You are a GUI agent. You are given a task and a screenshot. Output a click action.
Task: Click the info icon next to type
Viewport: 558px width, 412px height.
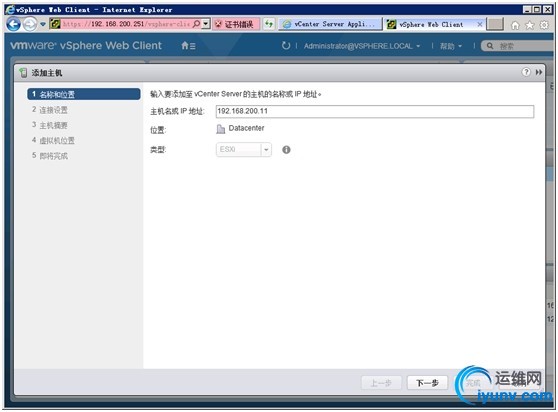pos(286,150)
